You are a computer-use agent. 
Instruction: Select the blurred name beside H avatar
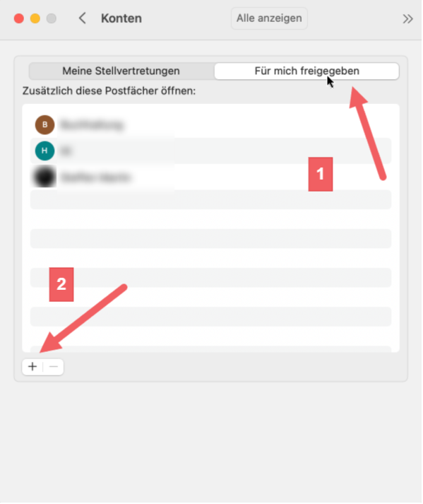[66, 151]
